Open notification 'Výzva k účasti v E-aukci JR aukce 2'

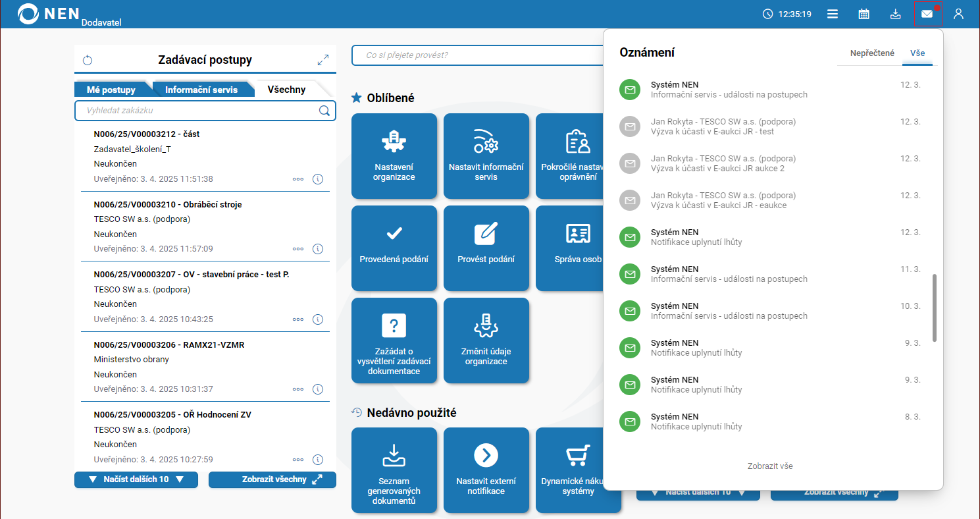click(x=770, y=163)
